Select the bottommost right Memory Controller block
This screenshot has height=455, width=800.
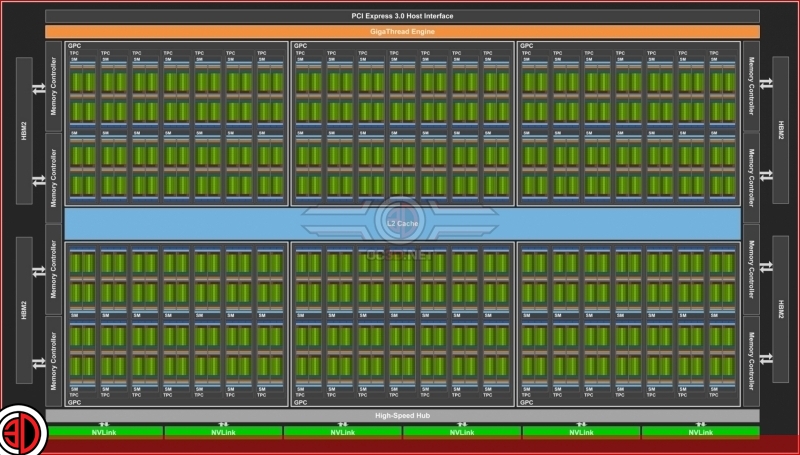[x=750, y=361]
